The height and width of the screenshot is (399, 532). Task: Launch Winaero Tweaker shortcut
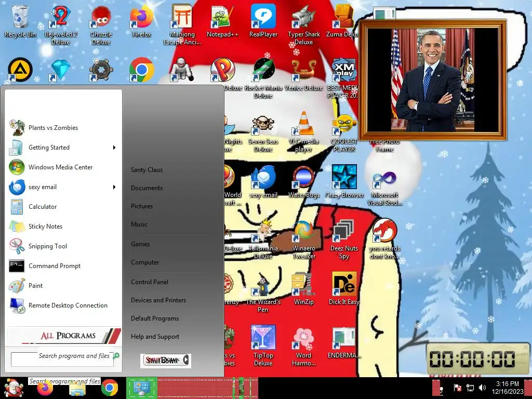[x=303, y=240]
